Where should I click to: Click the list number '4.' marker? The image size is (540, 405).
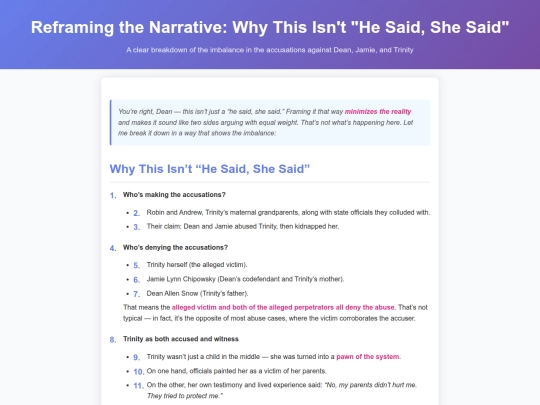coord(113,248)
